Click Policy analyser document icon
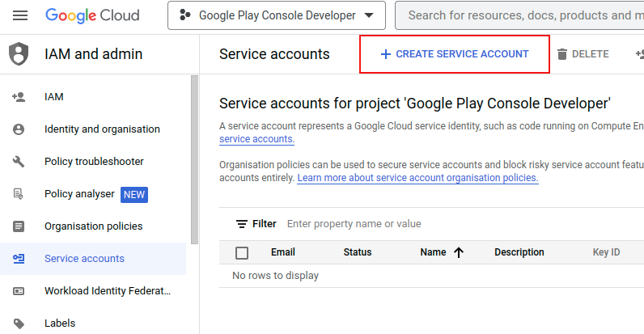This screenshot has width=644, height=334. click(19, 193)
